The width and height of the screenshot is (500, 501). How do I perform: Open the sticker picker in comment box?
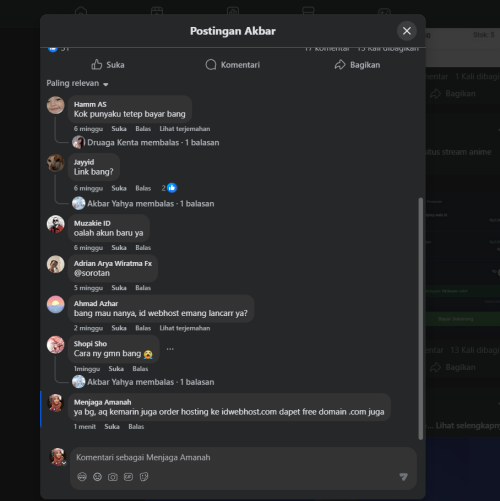[x=144, y=477]
